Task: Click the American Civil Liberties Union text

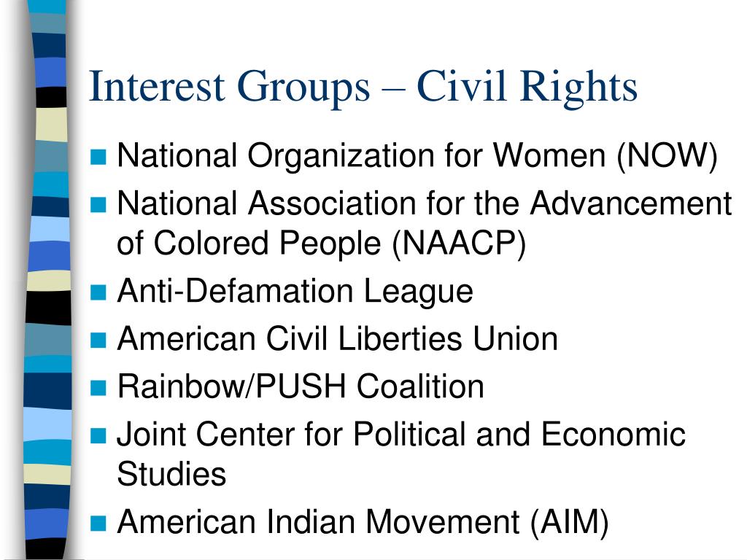Action: click(x=337, y=338)
